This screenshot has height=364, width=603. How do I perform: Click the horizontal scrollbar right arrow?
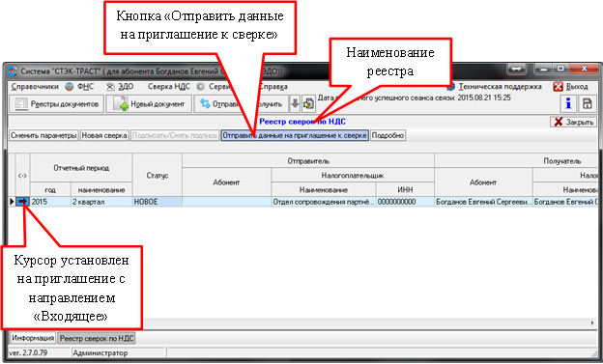point(592,322)
